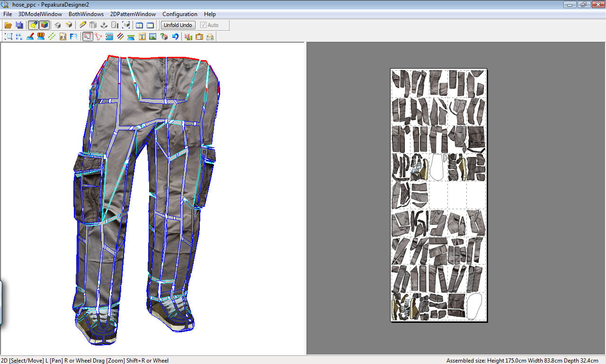Show both windows with split-pane icon
The height and width of the screenshot is (364, 606).
coord(139,25)
